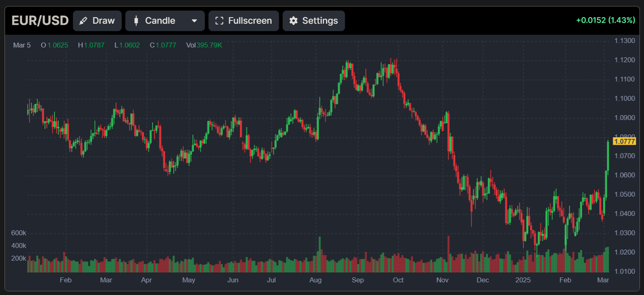Click the 400k volume axis label
The width and height of the screenshot is (644, 295).
19,246
